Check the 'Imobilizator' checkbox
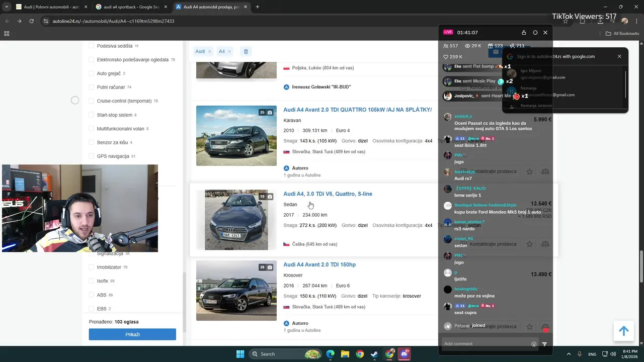This screenshot has height=362, width=644. click(x=91, y=267)
